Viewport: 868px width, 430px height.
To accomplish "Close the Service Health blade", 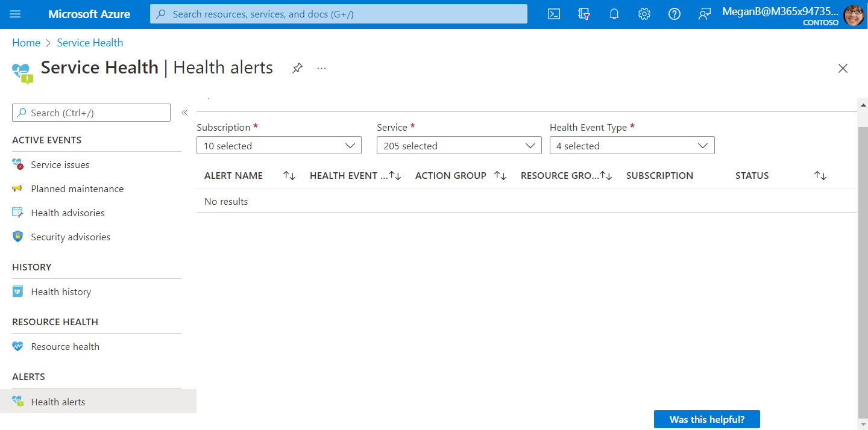I will tap(843, 69).
